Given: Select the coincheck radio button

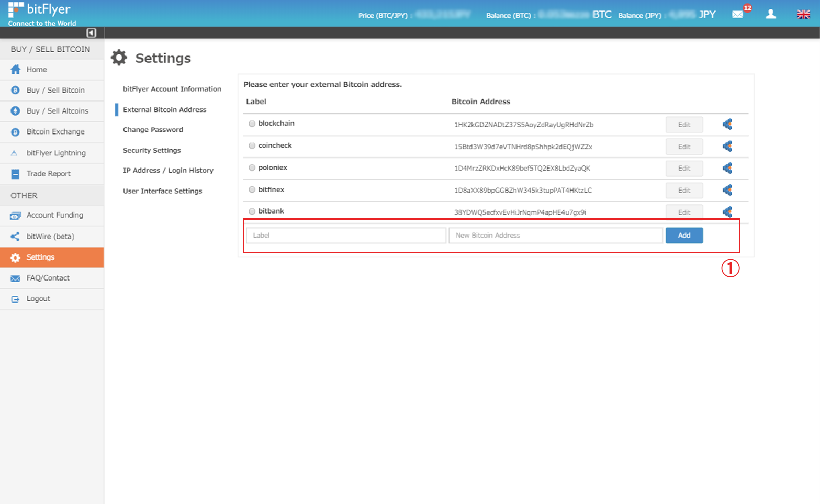Looking at the screenshot, I should click(252, 145).
